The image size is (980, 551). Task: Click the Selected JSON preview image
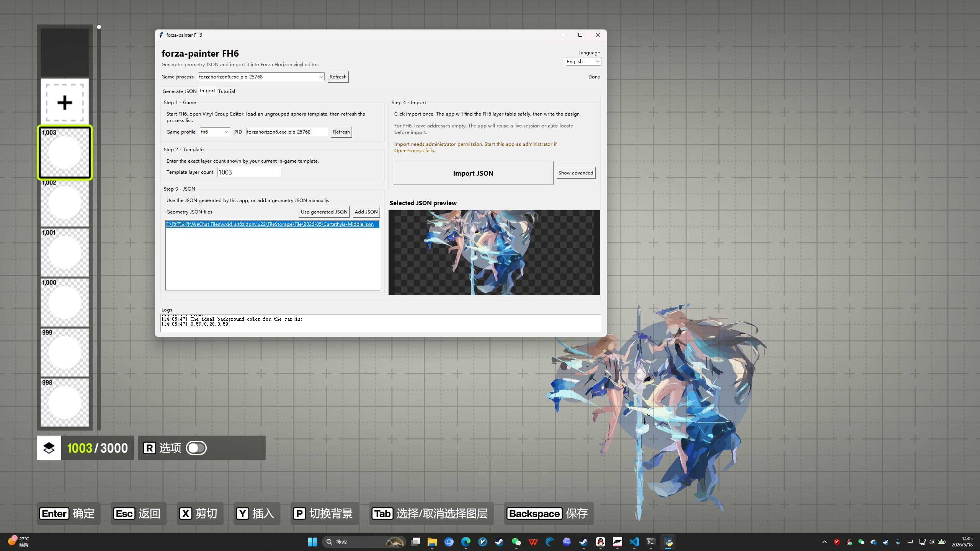[x=494, y=252]
